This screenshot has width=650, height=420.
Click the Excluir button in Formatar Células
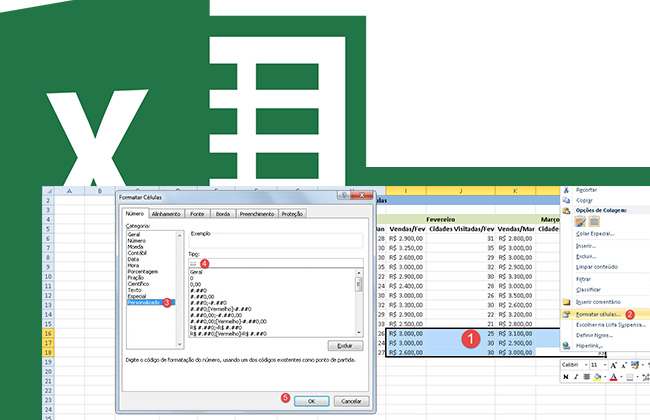click(345, 345)
